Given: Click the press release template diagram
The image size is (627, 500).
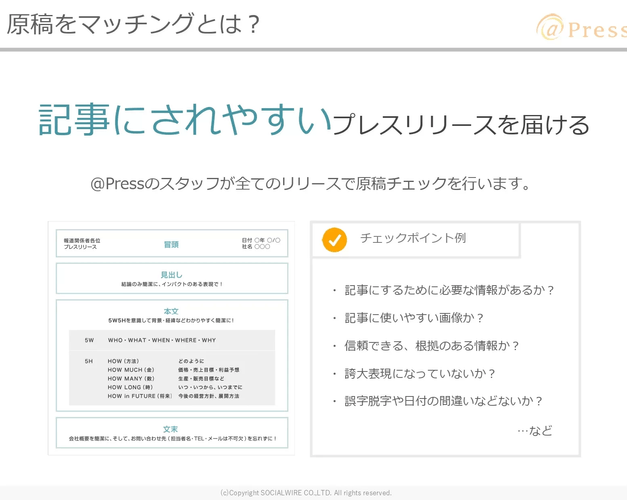Looking at the screenshot, I should coord(172,338).
